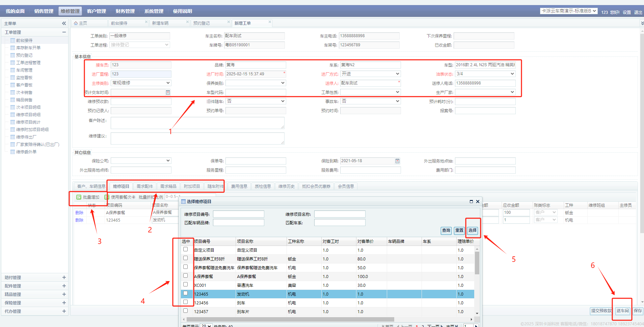Open the 保险到期 date calendar icon

(x=397, y=161)
